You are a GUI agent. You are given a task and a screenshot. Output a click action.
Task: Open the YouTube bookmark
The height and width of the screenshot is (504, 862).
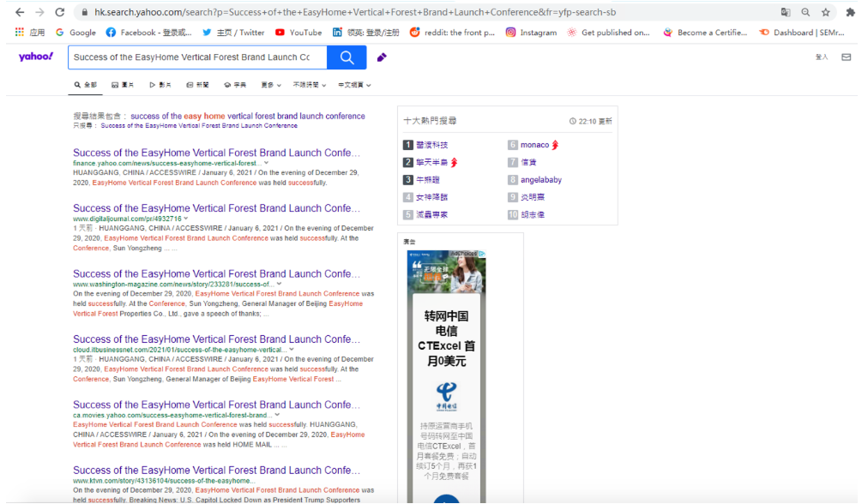click(x=298, y=33)
